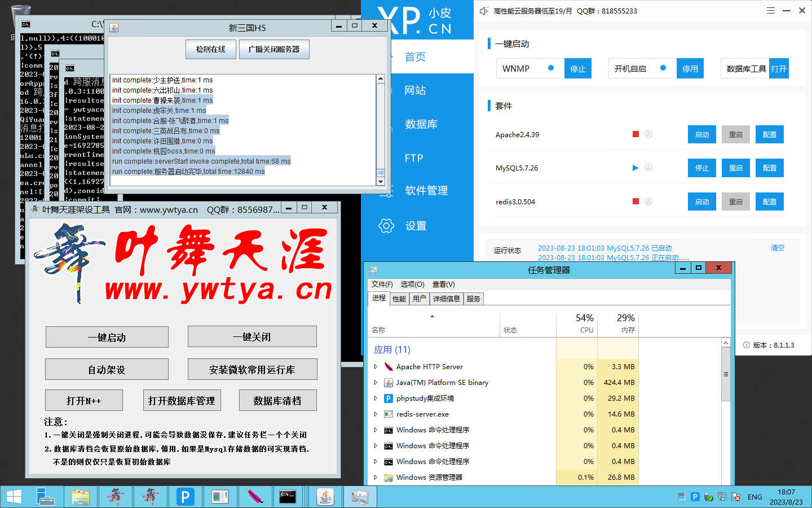Expand the redis-server.exe process row
The width and height of the screenshot is (812, 508).
coord(376,414)
